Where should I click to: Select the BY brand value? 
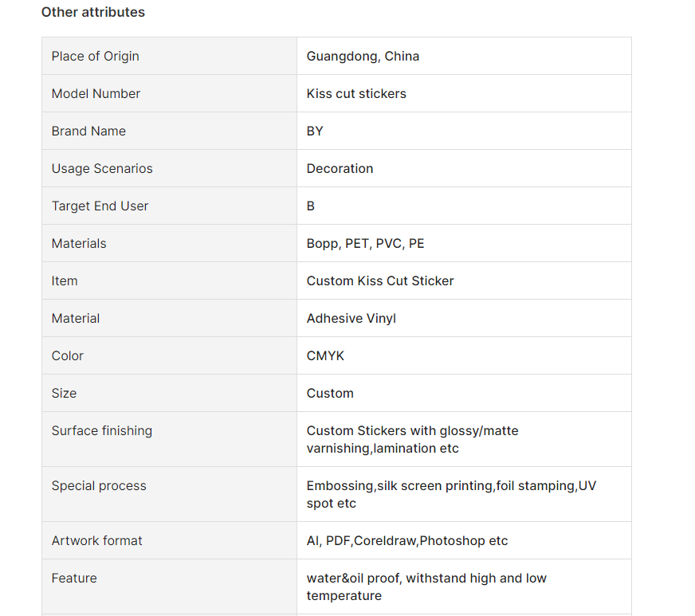315,131
